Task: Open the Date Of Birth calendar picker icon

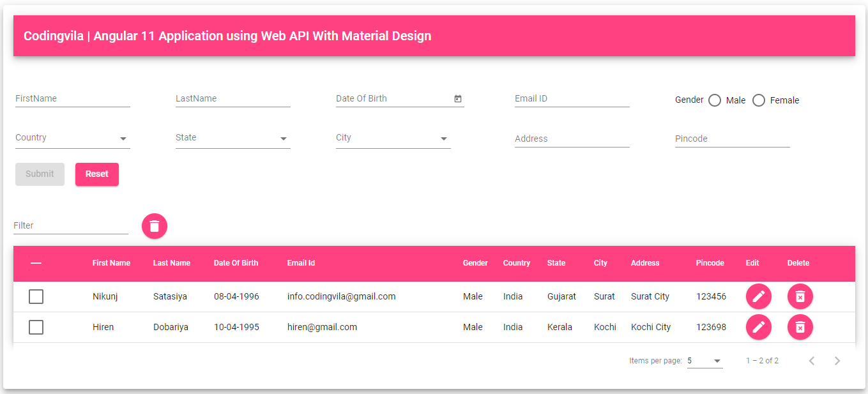Action: click(x=457, y=98)
